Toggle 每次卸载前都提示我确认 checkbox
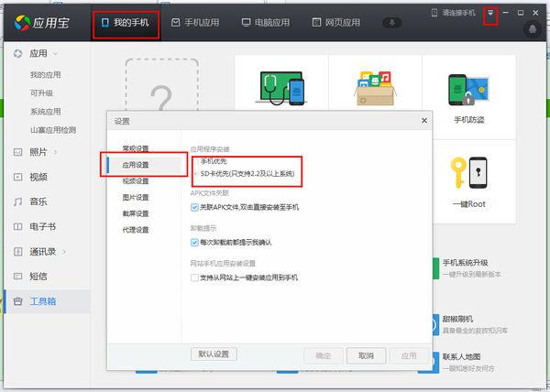This screenshot has height=392, width=550. [194, 243]
